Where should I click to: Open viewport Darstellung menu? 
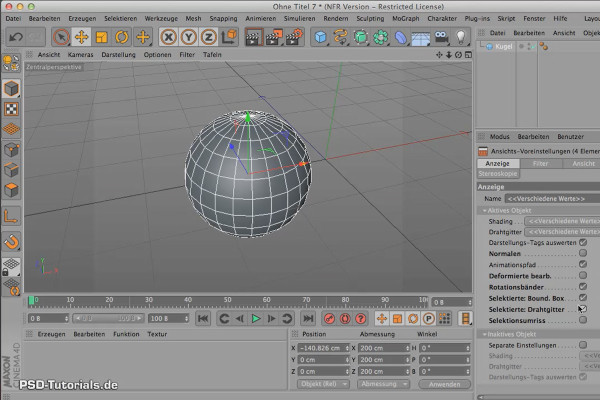click(118, 55)
